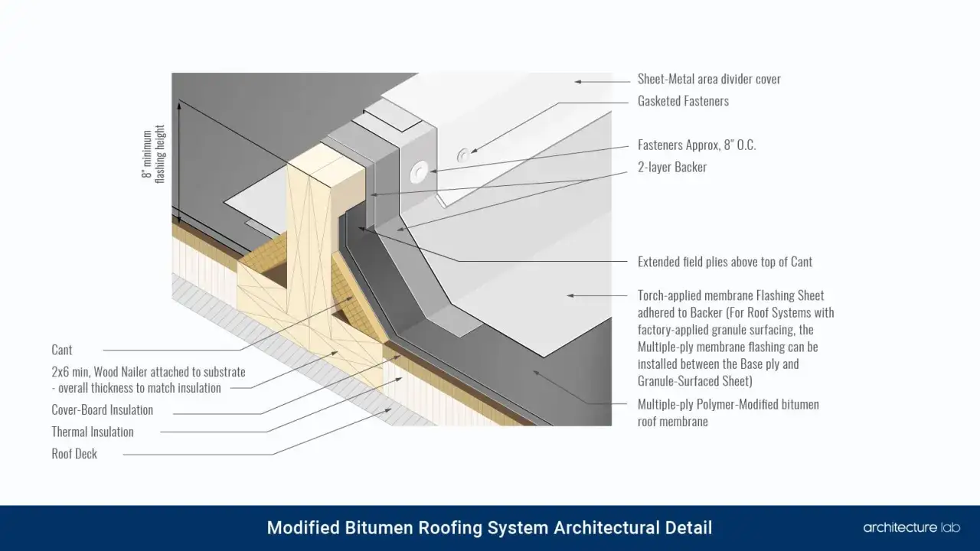Click 'Multiple-ply Polymer-Modified bitumen roof membrane' label
The image size is (980, 551).
[728, 412]
